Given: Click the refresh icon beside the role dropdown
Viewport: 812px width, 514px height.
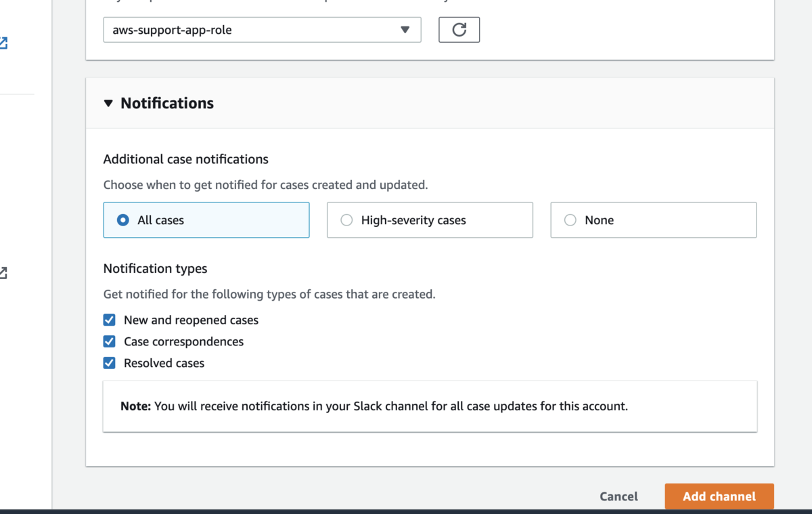Looking at the screenshot, I should (459, 30).
